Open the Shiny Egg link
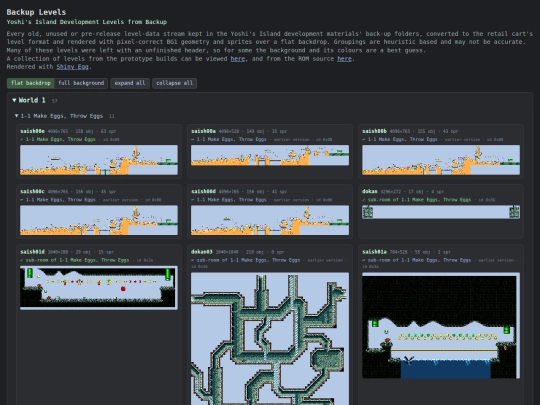540x405 pixels. 72,67
